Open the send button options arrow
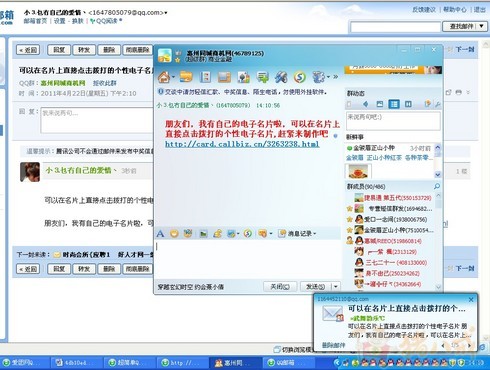The width and height of the screenshot is (490, 370). tap(336, 287)
